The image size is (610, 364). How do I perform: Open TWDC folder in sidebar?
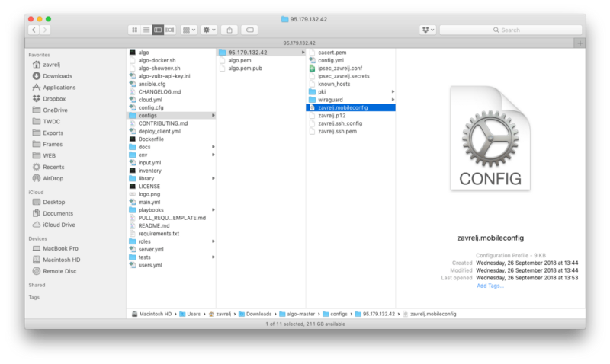[51, 121]
